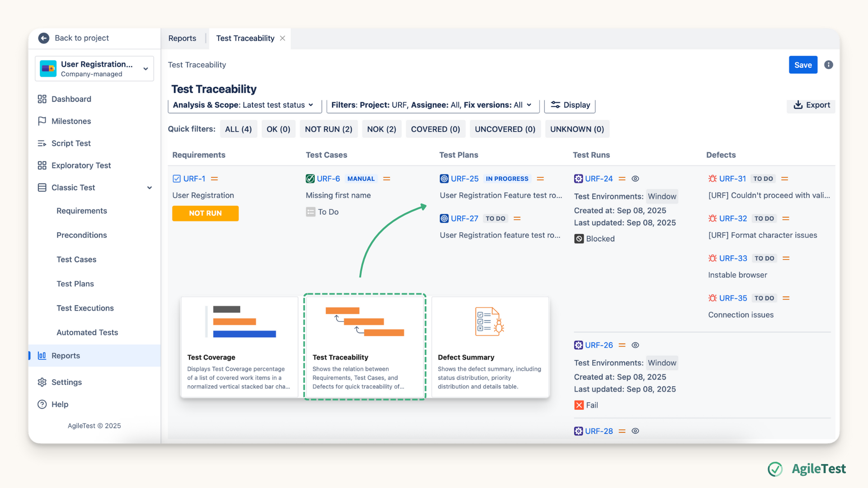
Task: Open Settings gear in the sidebar
Action: point(42,382)
